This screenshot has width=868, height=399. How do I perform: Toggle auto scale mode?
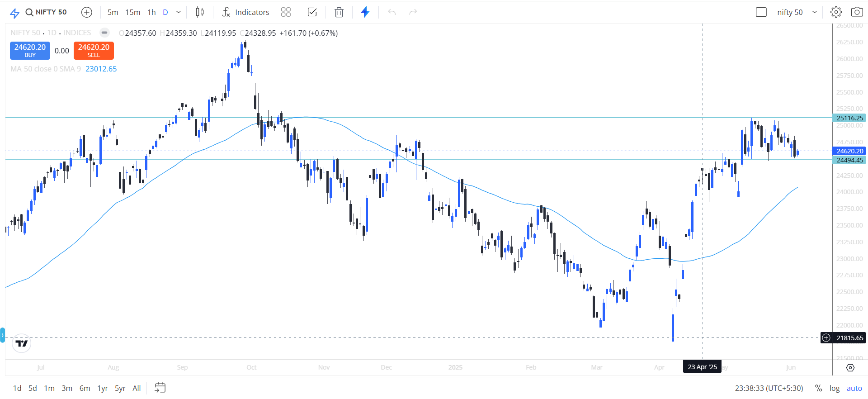pos(854,388)
